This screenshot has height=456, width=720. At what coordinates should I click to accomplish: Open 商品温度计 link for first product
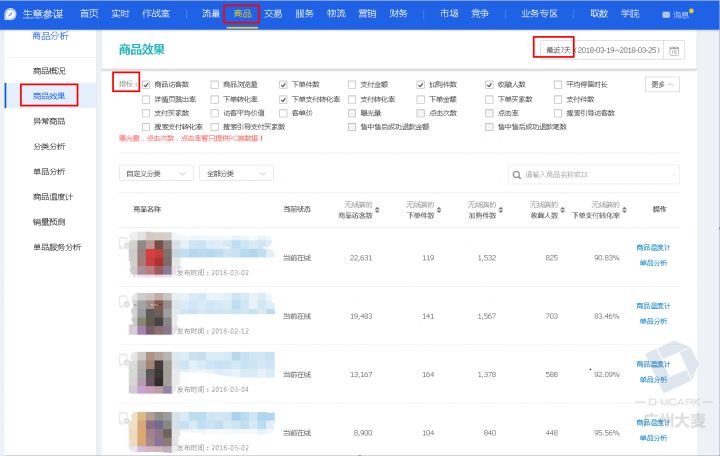tap(654, 248)
